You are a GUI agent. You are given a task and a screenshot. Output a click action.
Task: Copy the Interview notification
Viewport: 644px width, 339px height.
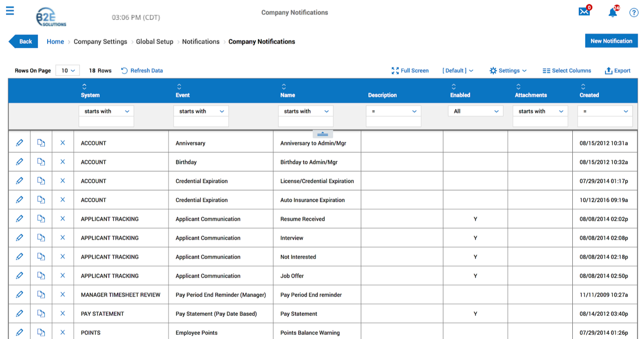point(41,237)
